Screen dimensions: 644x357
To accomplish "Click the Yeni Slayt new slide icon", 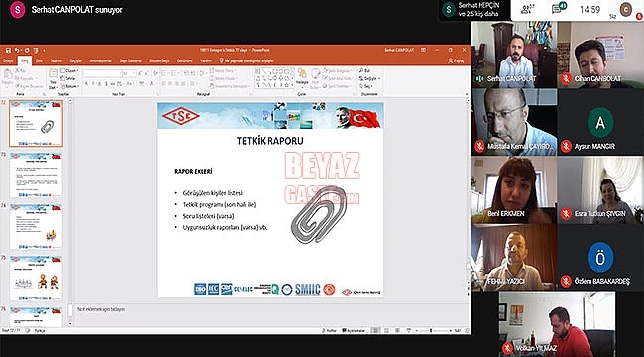I will (54, 74).
